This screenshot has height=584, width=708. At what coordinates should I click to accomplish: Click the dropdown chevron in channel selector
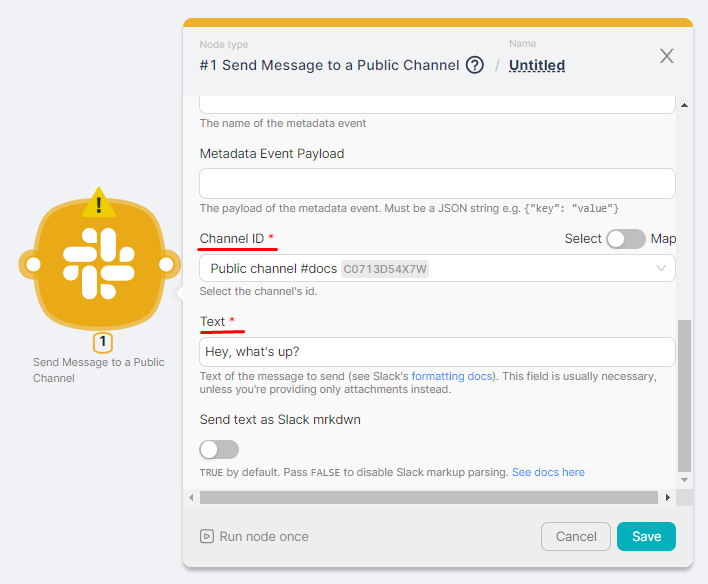pyautogui.click(x=661, y=268)
